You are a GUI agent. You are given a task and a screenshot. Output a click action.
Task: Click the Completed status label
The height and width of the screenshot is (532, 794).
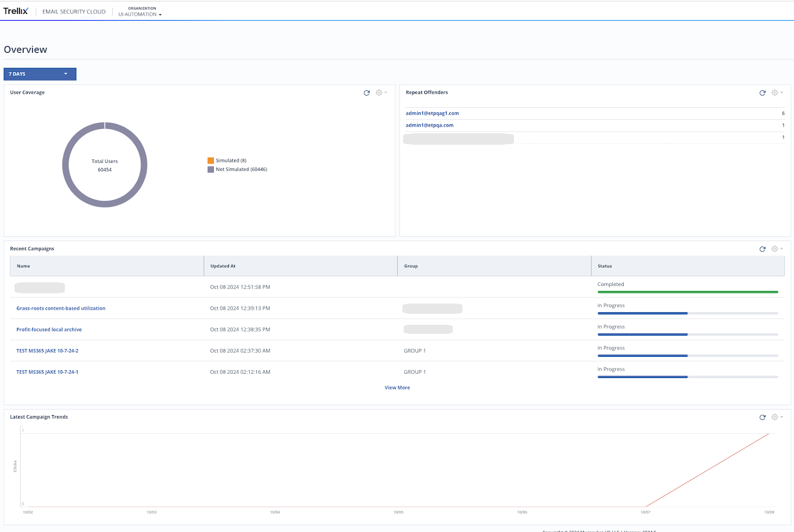tap(610, 284)
